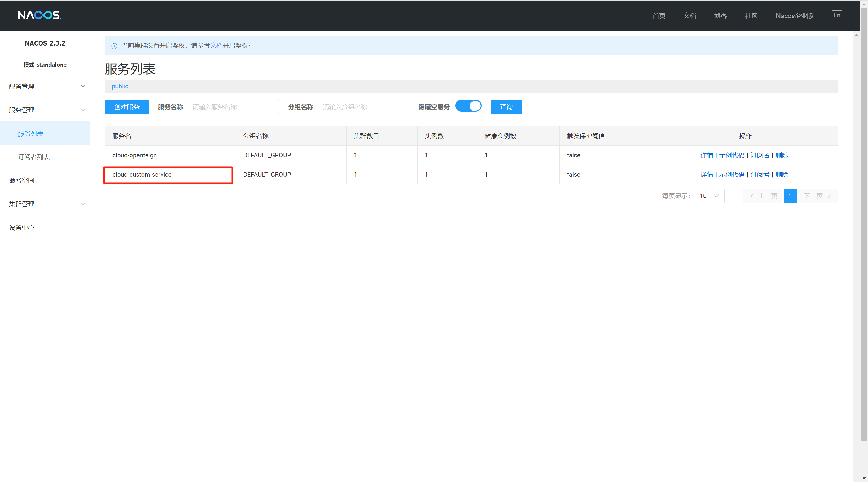Toggle the hide empty services switch
Image resolution: width=868 pixels, height=482 pixels.
point(468,106)
